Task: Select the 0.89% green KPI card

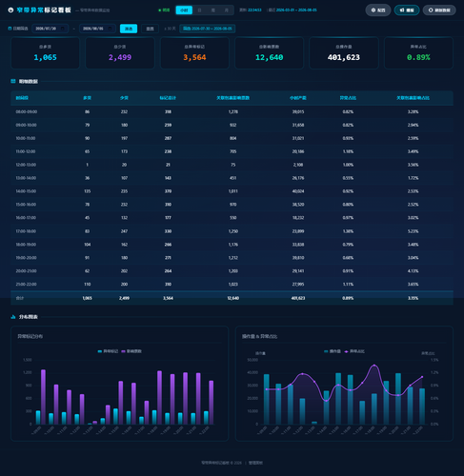Action: (418, 53)
